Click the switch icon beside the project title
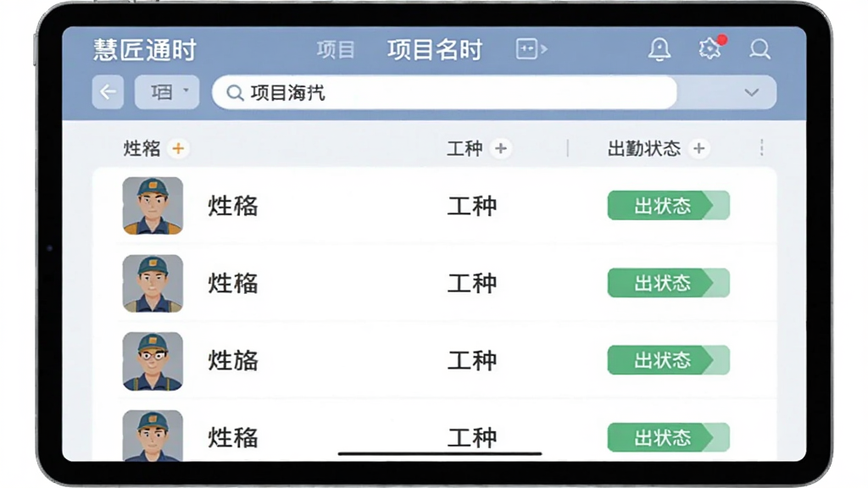 (x=531, y=49)
